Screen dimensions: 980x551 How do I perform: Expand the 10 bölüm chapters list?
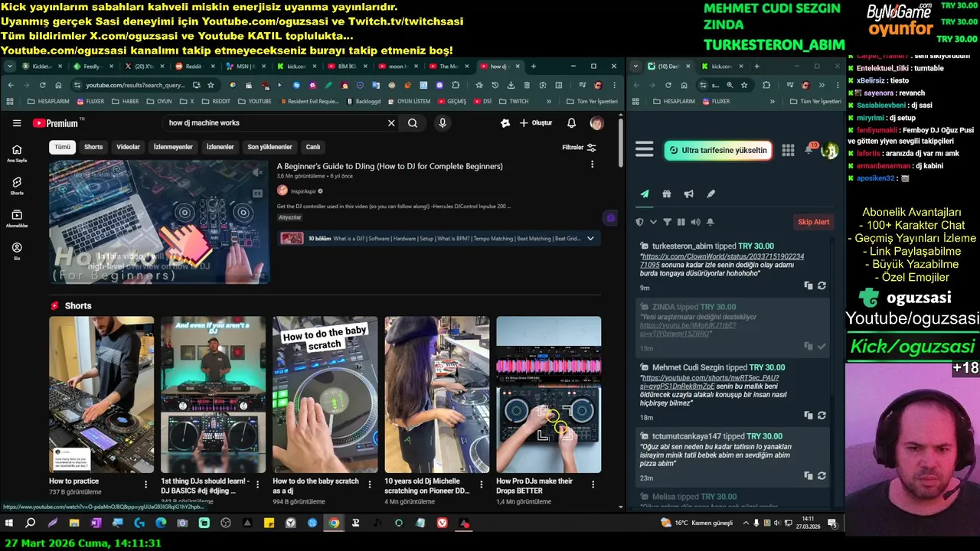click(590, 239)
